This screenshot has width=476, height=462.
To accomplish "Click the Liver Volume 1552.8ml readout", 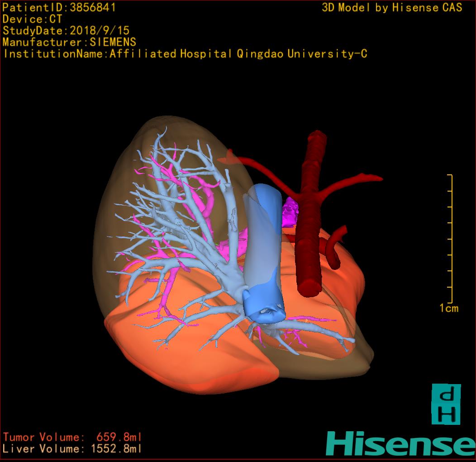I will (72, 449).
